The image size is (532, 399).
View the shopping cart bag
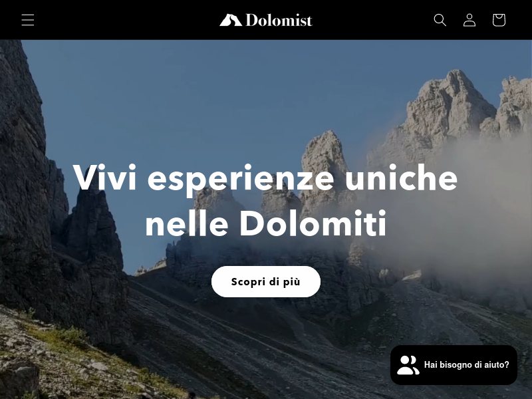click(x=499, y=20)
